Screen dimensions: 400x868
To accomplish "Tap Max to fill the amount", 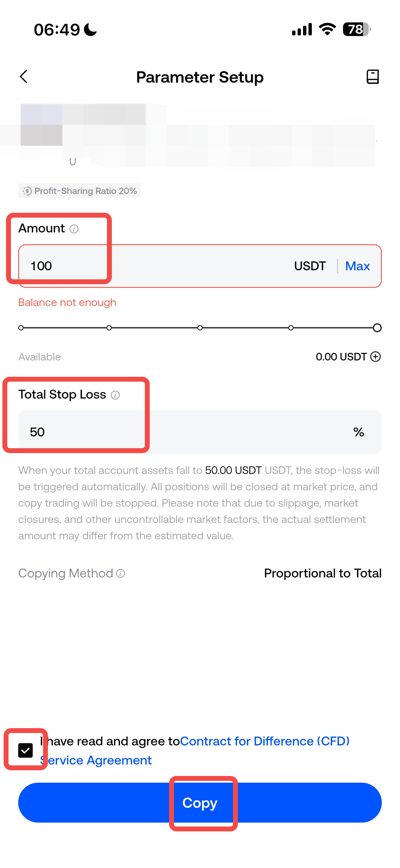I will coord(357,266).
